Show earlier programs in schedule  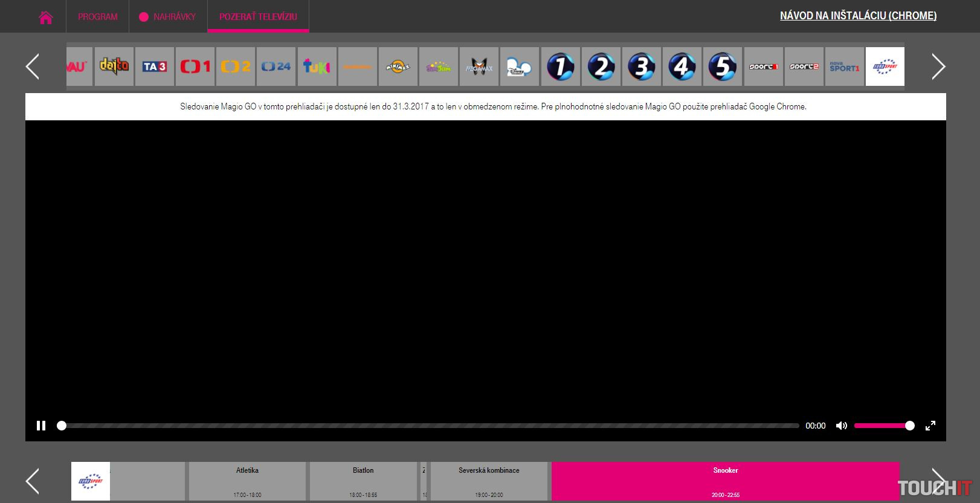33,481
